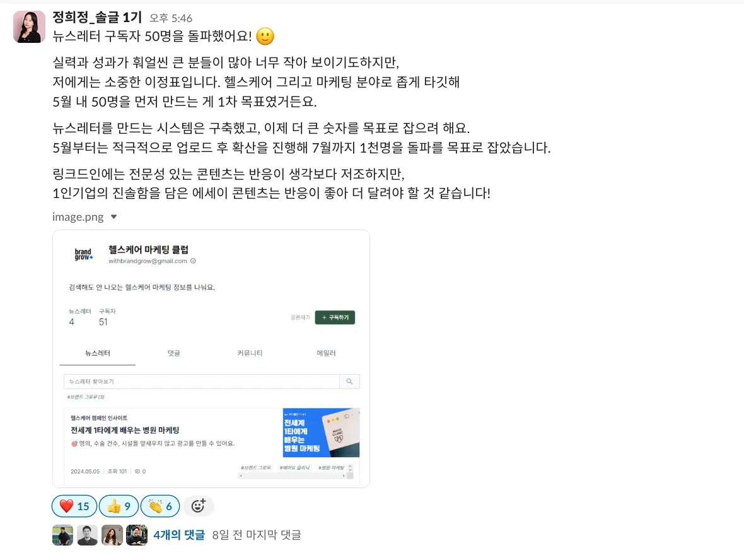The height and width of the screenshot is (560, 744).
Task: Toggle the thumbs-up reaction with 9
Action: click(119, 506)
